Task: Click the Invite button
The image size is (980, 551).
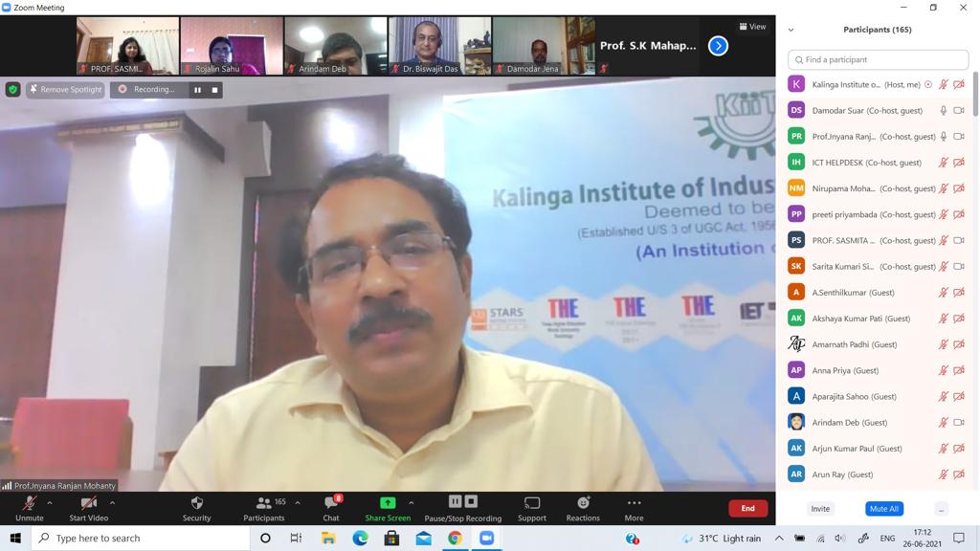Action: point(819,509)
